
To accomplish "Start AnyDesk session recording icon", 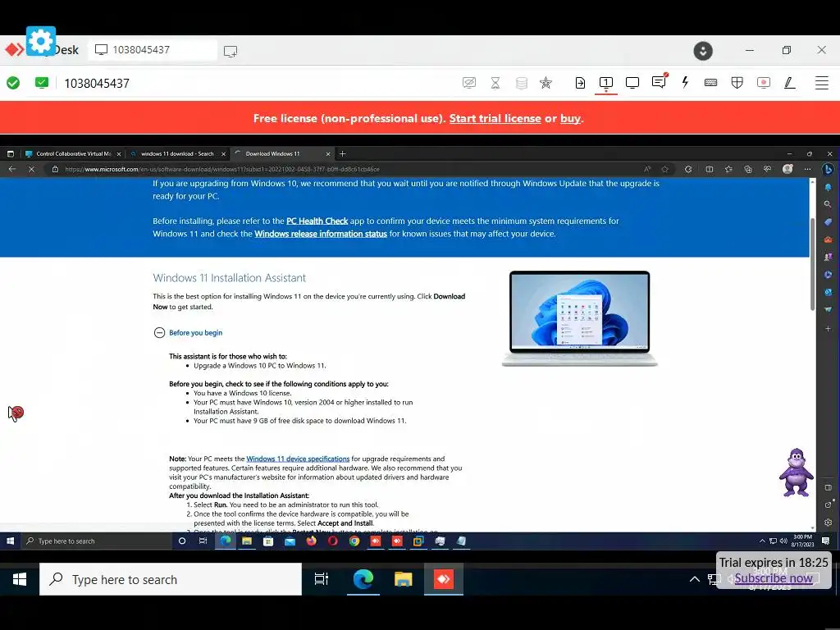I will point(764,83).
